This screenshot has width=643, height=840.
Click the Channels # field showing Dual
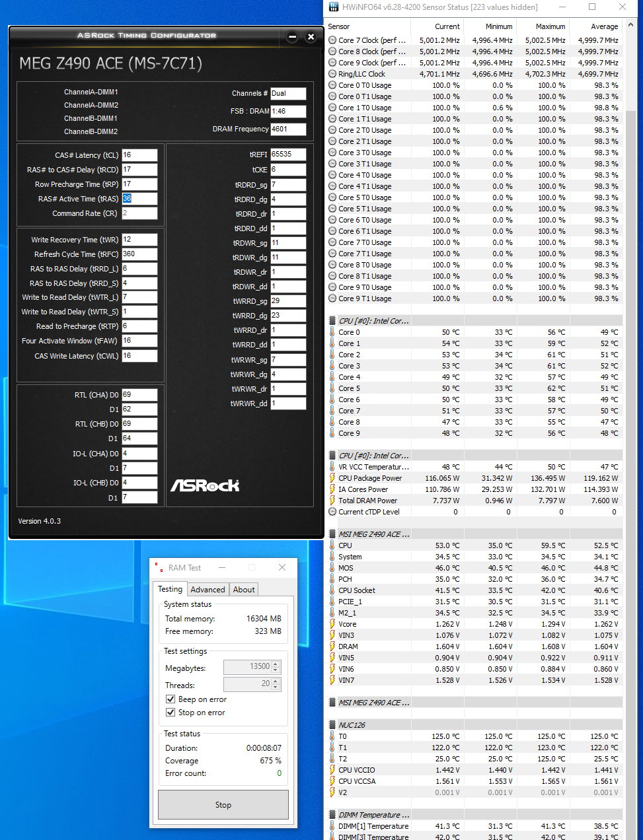coord(288,94)
